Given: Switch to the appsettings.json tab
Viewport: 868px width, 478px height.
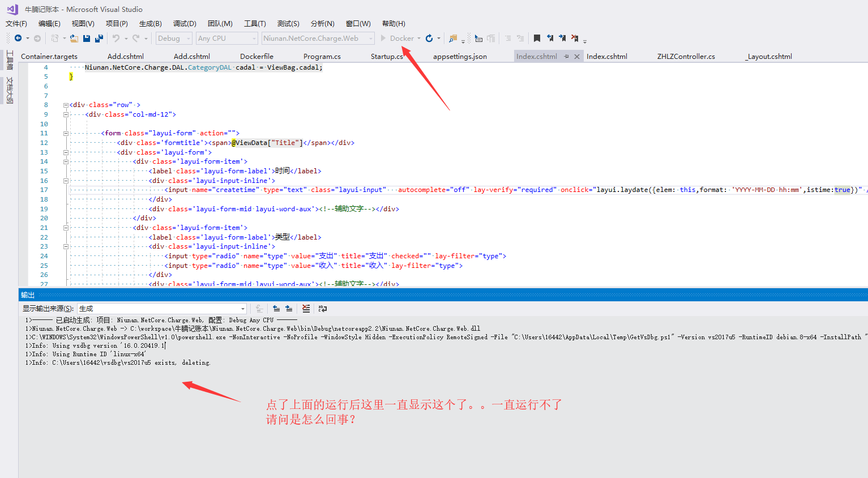Looking at the screenshot, I should (460, 57).
